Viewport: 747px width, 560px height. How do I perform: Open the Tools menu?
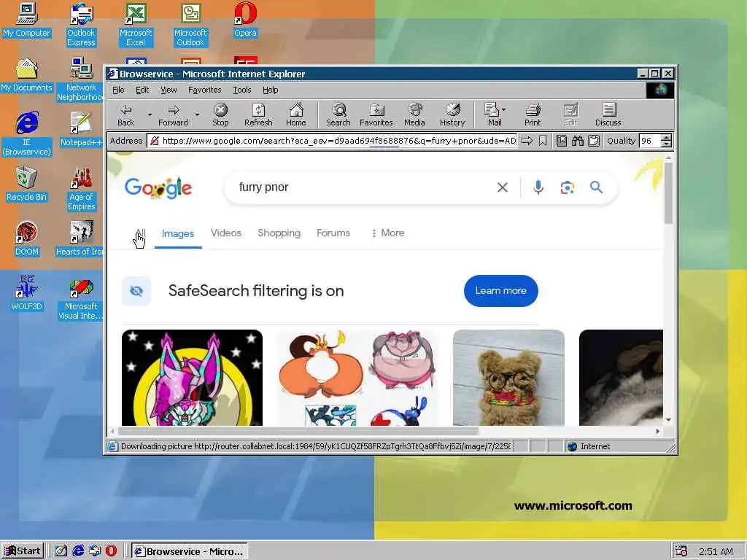242,90
